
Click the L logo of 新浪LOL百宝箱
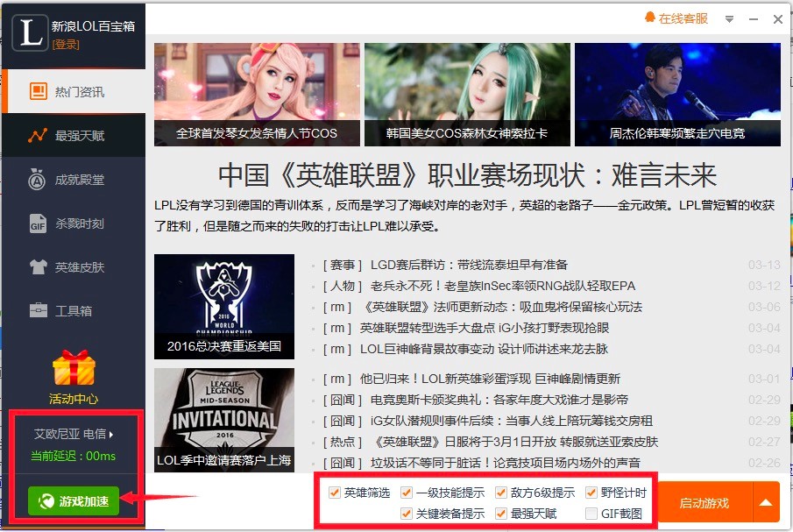(x=29, y=32)
